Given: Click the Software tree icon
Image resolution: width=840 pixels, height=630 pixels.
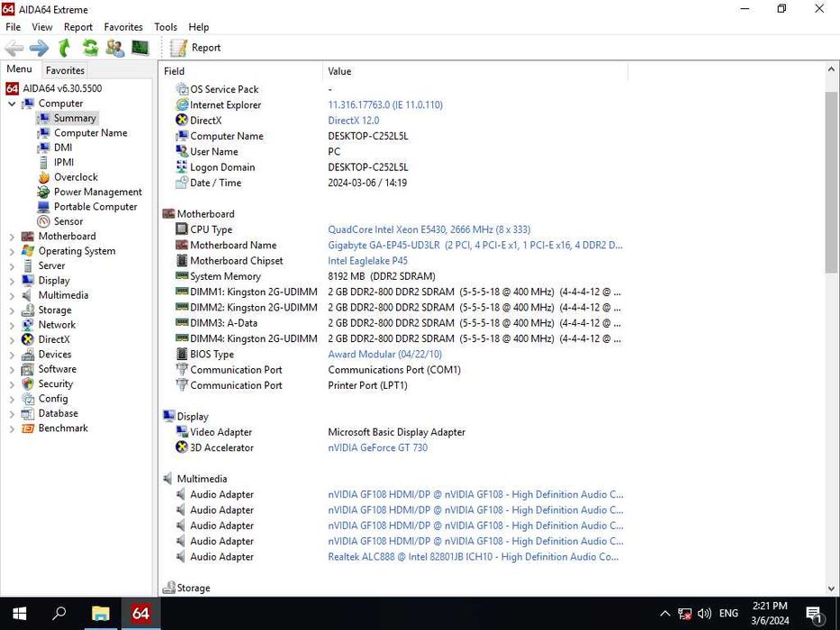Looking at the screenshot, I should click(28, 369).
